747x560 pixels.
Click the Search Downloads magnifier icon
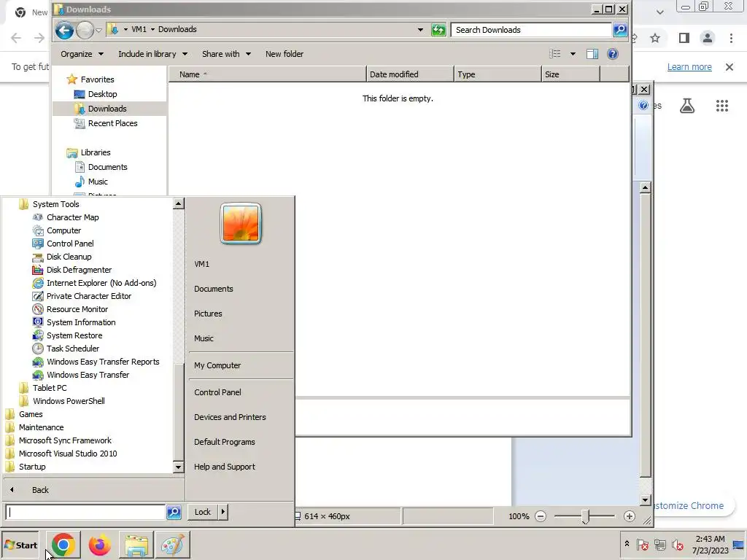pos(620,29)
